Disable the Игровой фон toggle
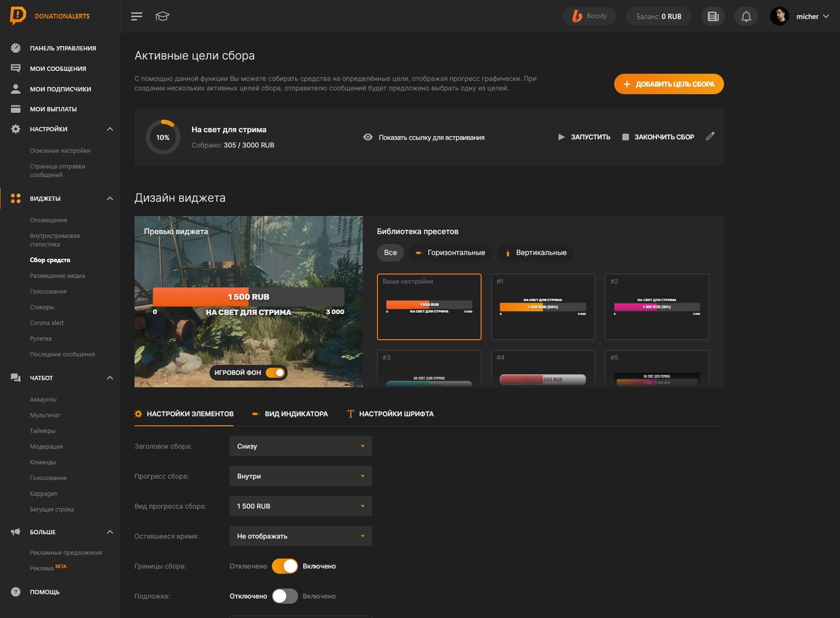This screenshot has width=840, height=618. (275, 373)
